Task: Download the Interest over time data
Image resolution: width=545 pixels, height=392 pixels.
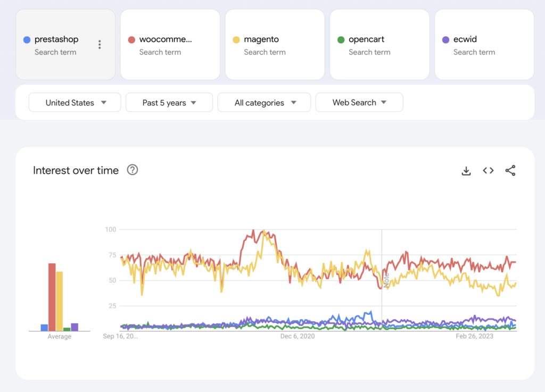Action: click(466, 171)
